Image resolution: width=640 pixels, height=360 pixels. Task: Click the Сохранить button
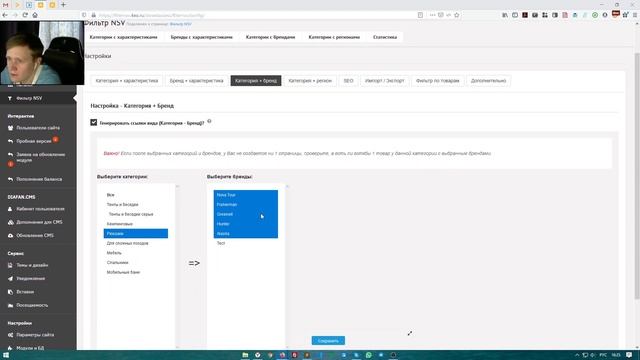(x=328, y=341)
